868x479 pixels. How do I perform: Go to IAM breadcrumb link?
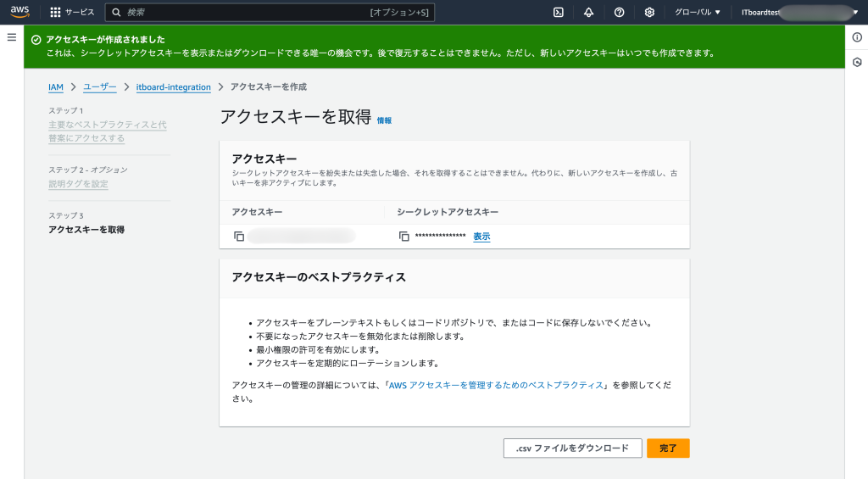coord(56,86)
